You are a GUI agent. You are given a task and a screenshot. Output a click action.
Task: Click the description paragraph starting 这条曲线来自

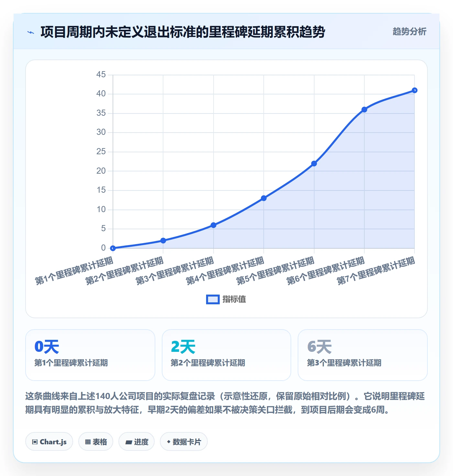pos(225,403)
